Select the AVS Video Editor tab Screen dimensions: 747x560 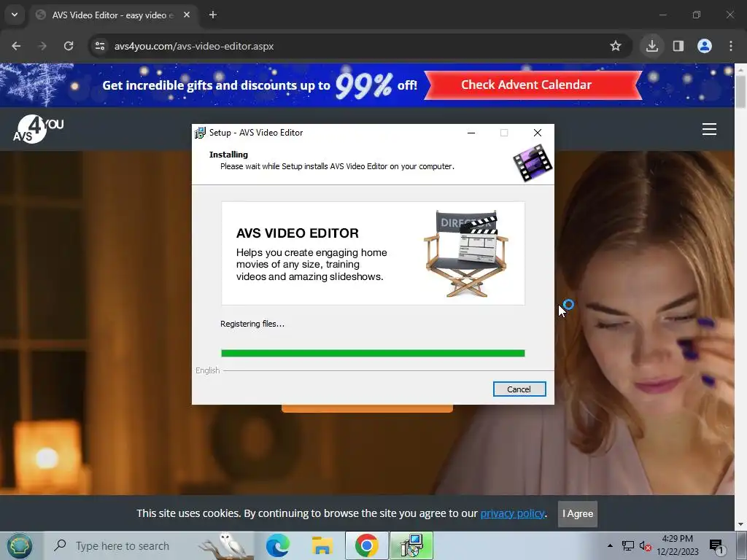(113, 15)
